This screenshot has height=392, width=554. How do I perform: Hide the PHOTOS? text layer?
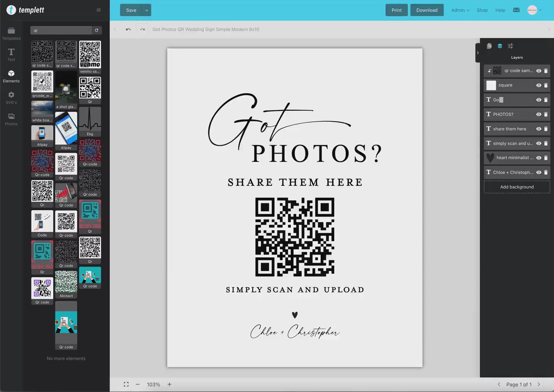[x=539, y=114]
